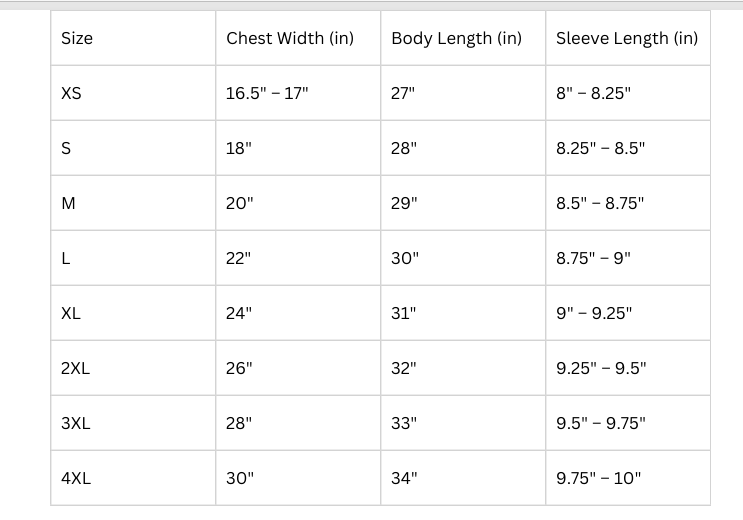Click the 3XL size cell
Viewport: 743px width, 520px height.
click(x=133, y=423)
